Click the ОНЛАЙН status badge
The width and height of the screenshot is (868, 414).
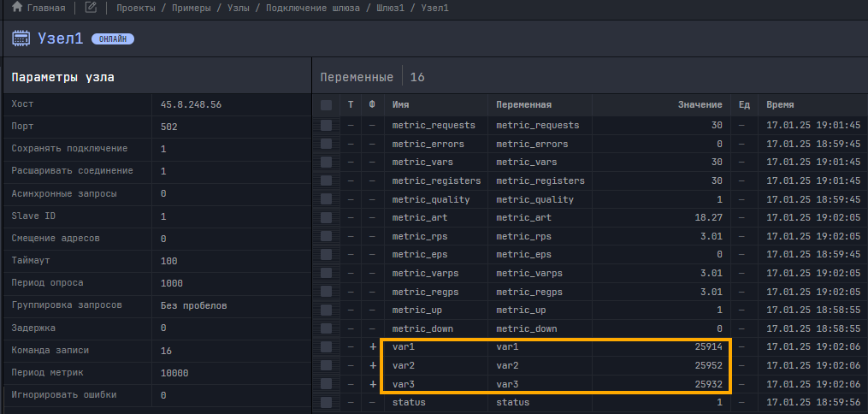(x=112, y=39)
